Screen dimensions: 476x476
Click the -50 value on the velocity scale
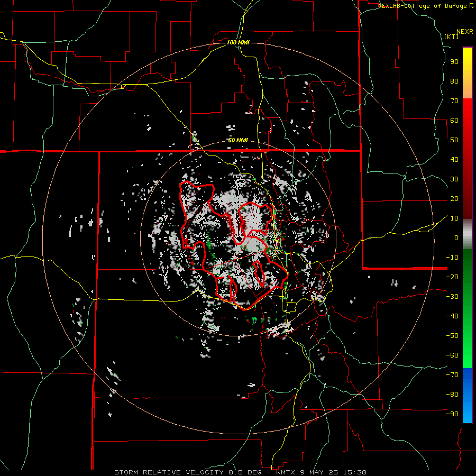point(452,336)
